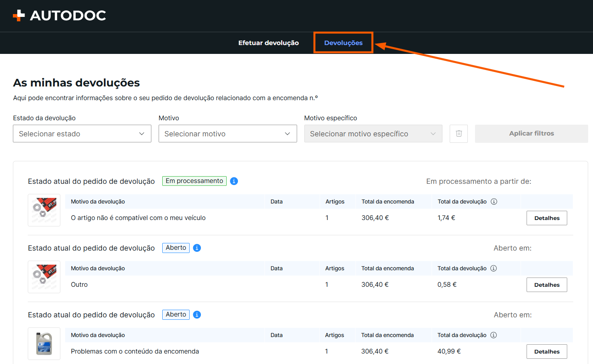Open info icon beside last Aberto status

click(x=197, y=315)
